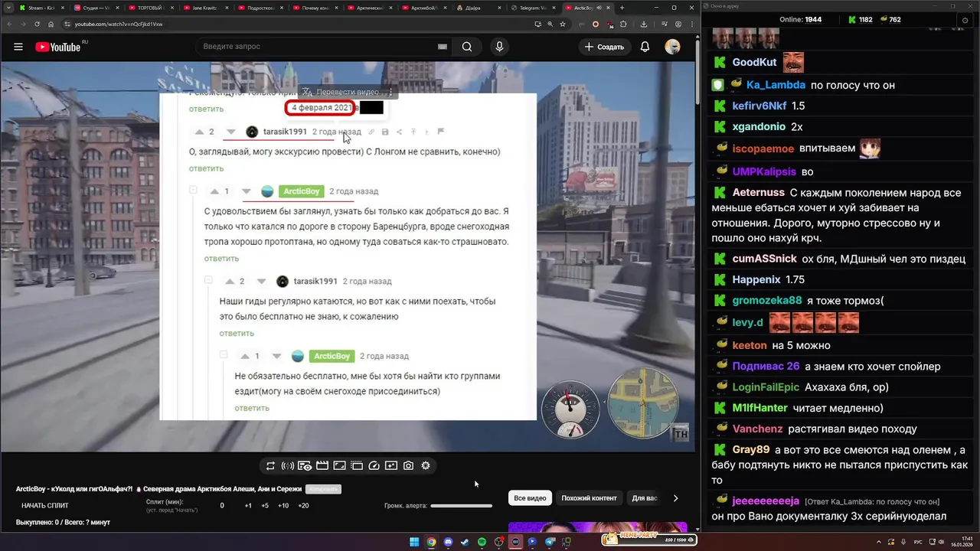Select the Похожий контент chip
Image resolution: width=980 pixels, height=551 pixels.
(x=589, y=498)
